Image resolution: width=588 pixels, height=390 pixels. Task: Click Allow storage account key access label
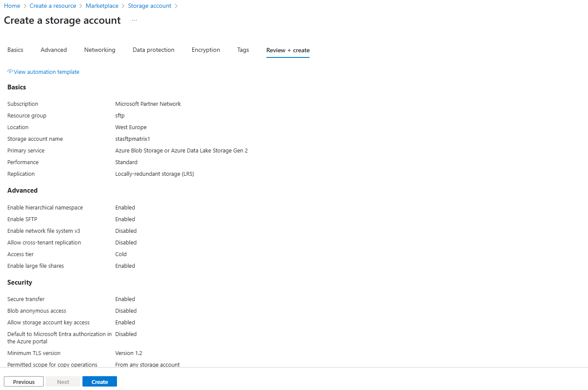tap(48, 323)
